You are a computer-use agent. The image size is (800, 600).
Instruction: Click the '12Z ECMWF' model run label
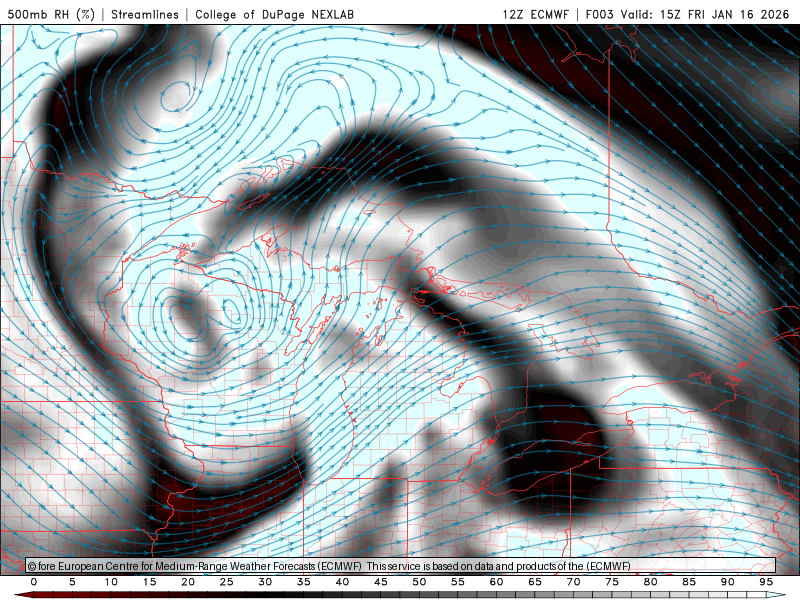pos(535,14)
